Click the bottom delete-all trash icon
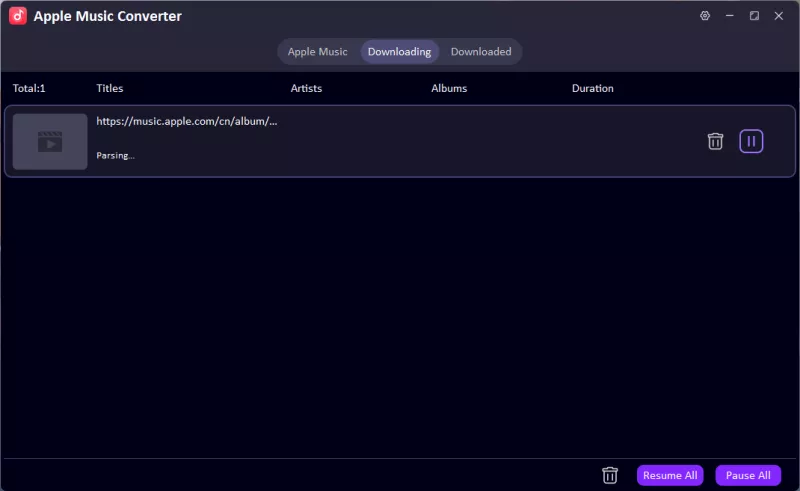 pyautogui.click(x=610, y=475)
